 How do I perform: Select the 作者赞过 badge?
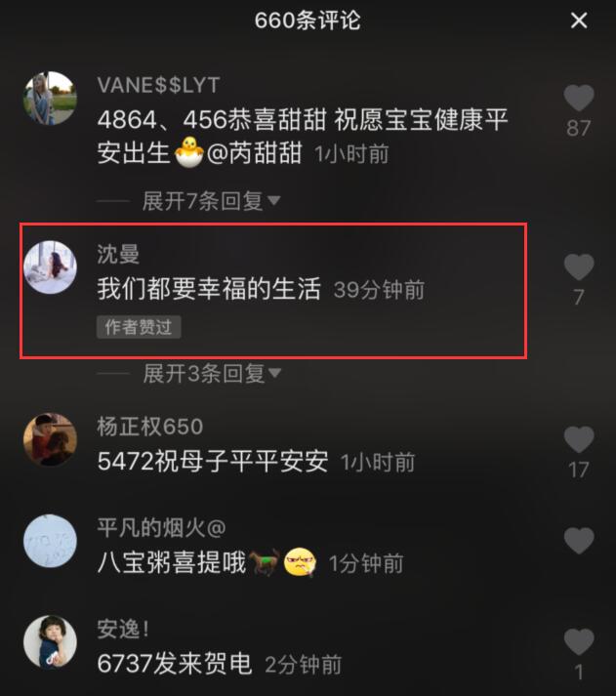pyautogui.click(x=139, y=327)
